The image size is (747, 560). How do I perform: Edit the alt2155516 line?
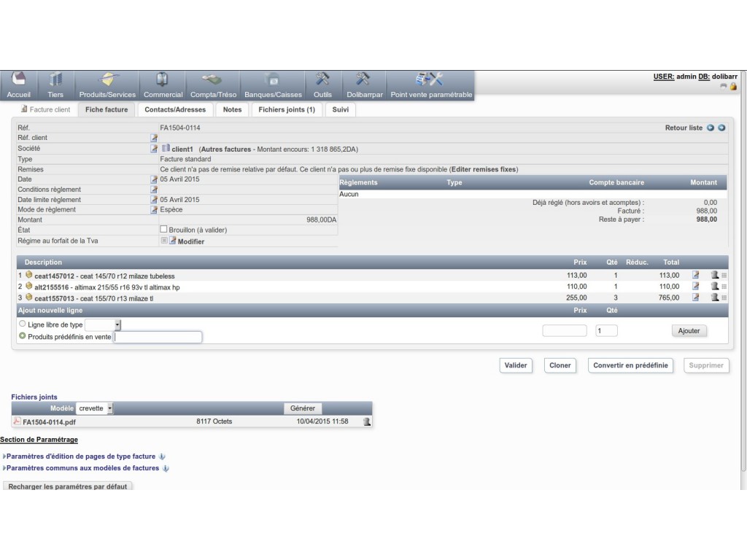coord(695,286)
